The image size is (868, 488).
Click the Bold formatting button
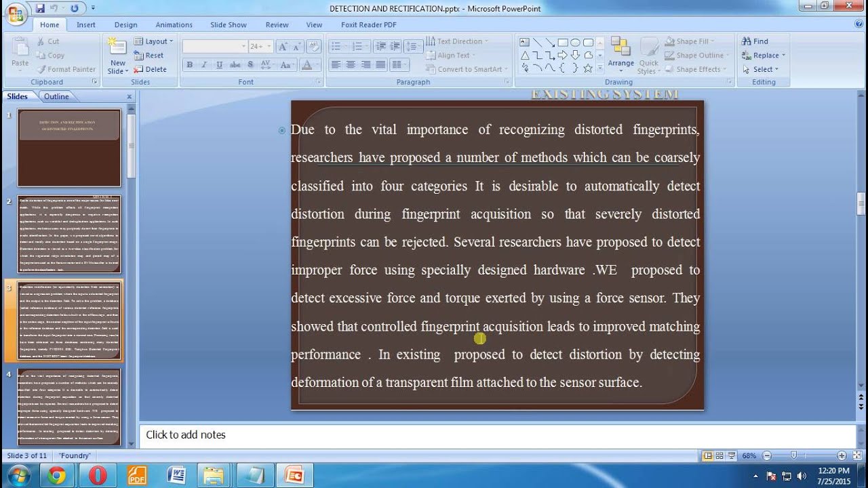190,65
